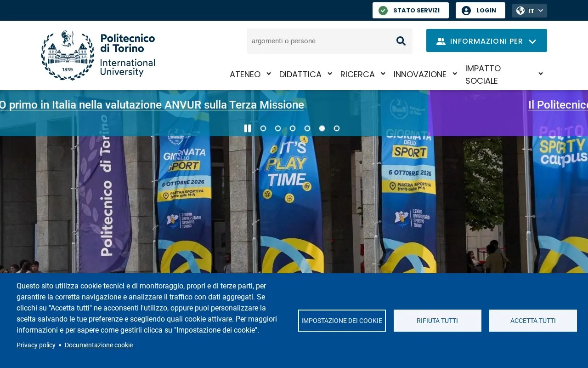The height and width of the screenshot is (368, 588).
Task: Open the Privacy policy link
Action: 36,345
